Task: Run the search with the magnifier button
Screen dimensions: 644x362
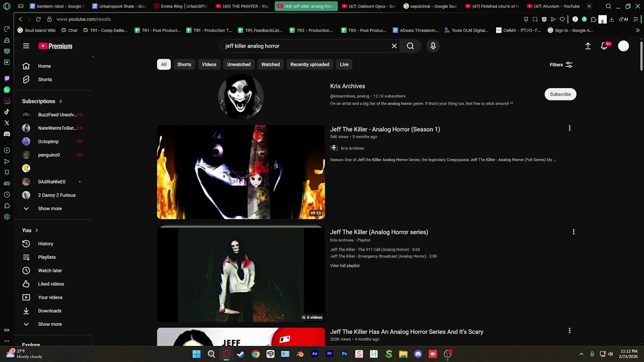Action: [x=411, y=46]
